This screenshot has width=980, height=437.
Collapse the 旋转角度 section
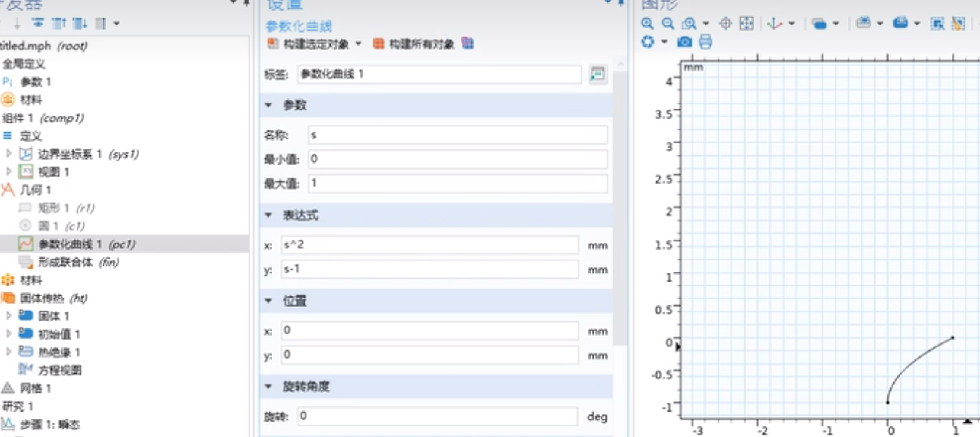tap(268, 387)
